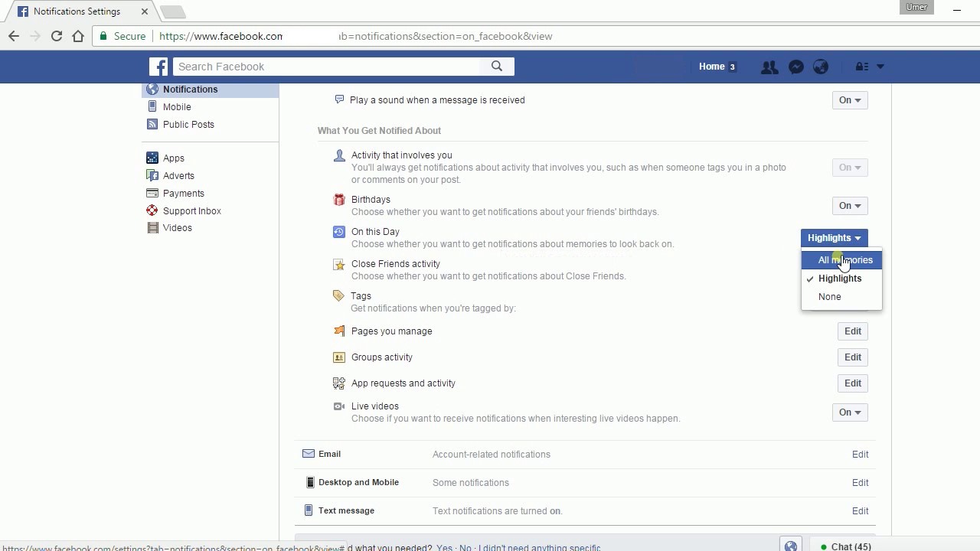Edit Pages you manage notifications
Image resolution: width=980 pixels, height=551 pixels.
tap(853, 331)
